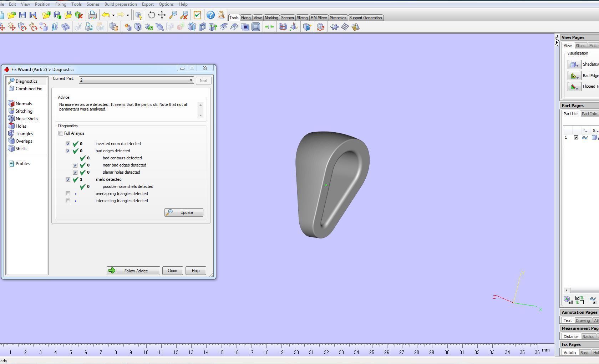Open the Help question mark icon
The width and height of the screenshot is (599, 364).
(x=210, y=15)
